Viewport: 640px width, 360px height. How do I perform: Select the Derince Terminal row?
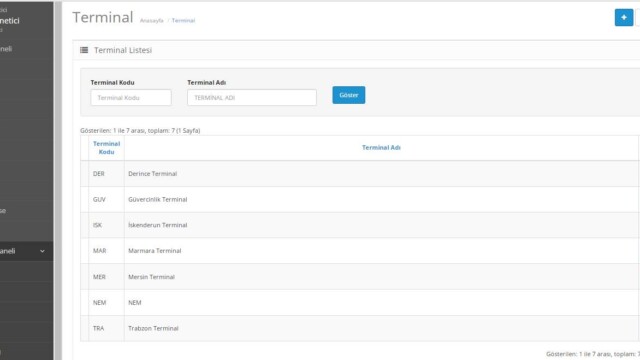click(x=360, y=173)
